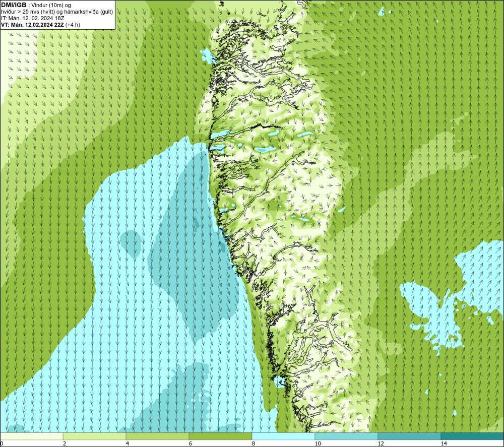
Task: Click the 2–4 m/s light green swatch
Action: tap(95, 436)
